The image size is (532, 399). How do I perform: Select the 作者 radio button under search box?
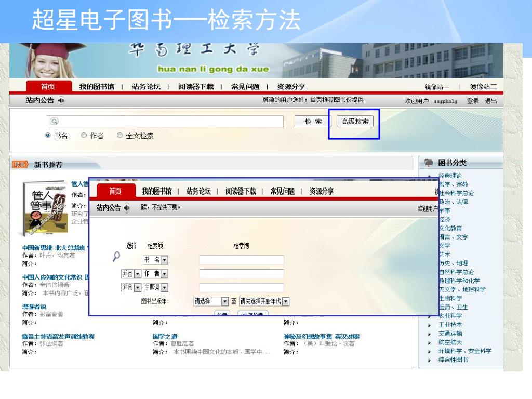[x=84, y=136]
